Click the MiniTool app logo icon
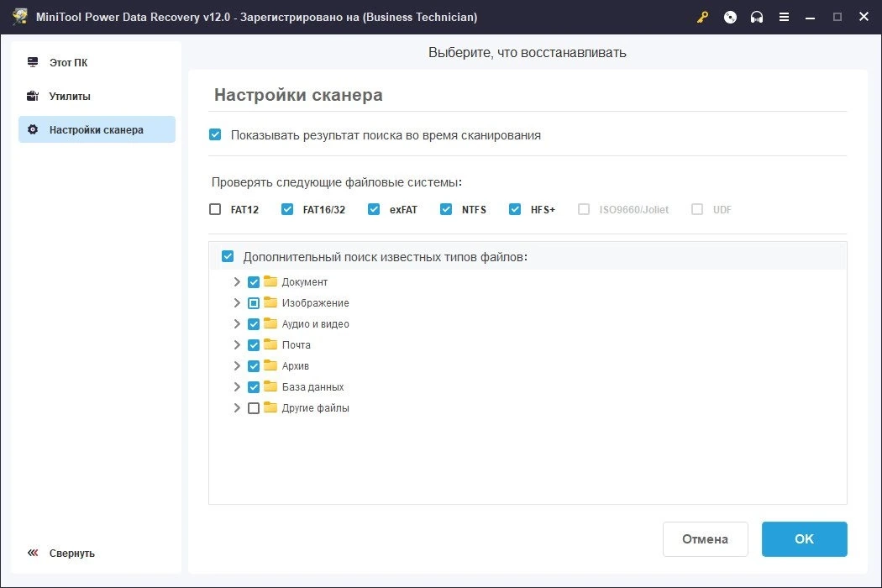The height and width of the screenshot is (588, 882). pyautogui.click(x=20, y=16)
